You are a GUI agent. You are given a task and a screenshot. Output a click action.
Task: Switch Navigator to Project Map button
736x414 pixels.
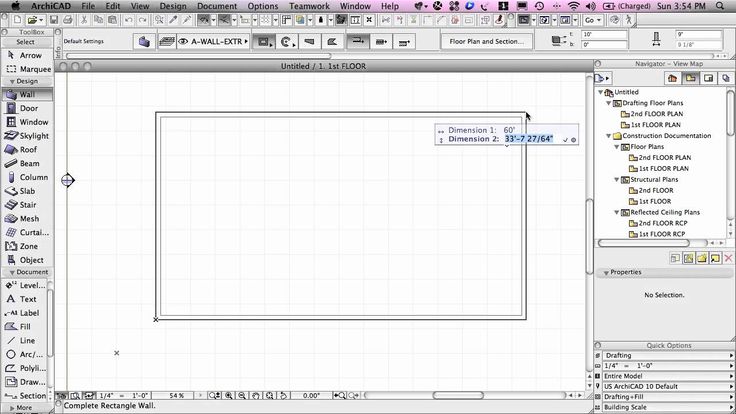tap(673, 78)
